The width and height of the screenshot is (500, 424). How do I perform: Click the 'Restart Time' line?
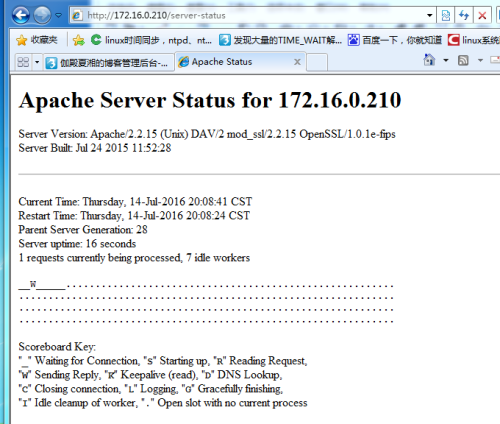point(134,216)
